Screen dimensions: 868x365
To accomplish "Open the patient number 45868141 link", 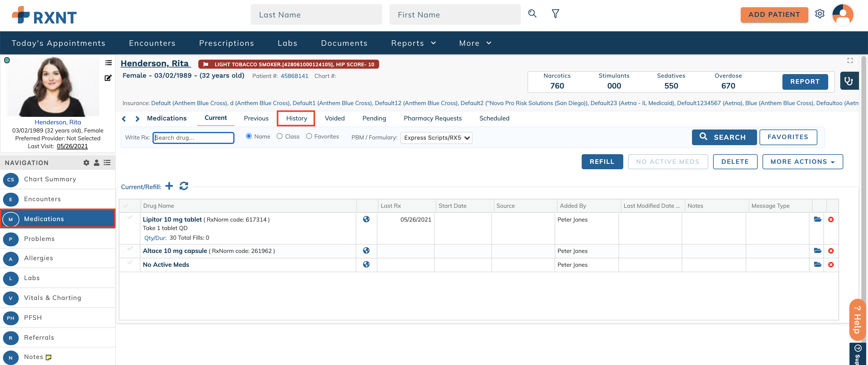I will (294, 76).
